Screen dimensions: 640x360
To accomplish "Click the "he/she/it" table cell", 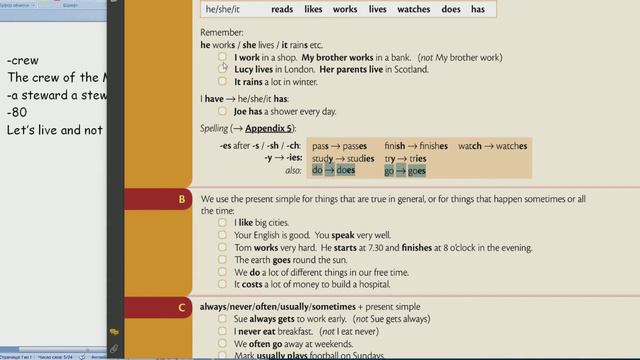I will click(222, 9).
